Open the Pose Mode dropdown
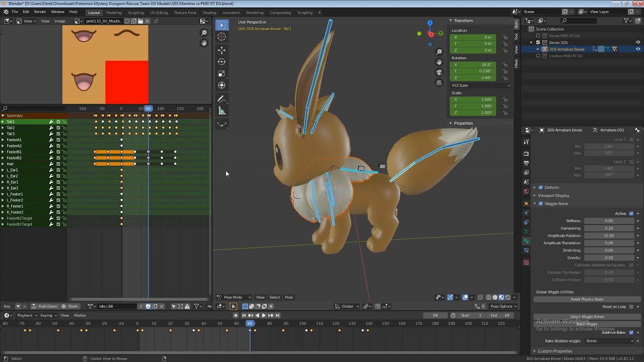Viewport: 644px width, 362px height. tap(234, 297)
